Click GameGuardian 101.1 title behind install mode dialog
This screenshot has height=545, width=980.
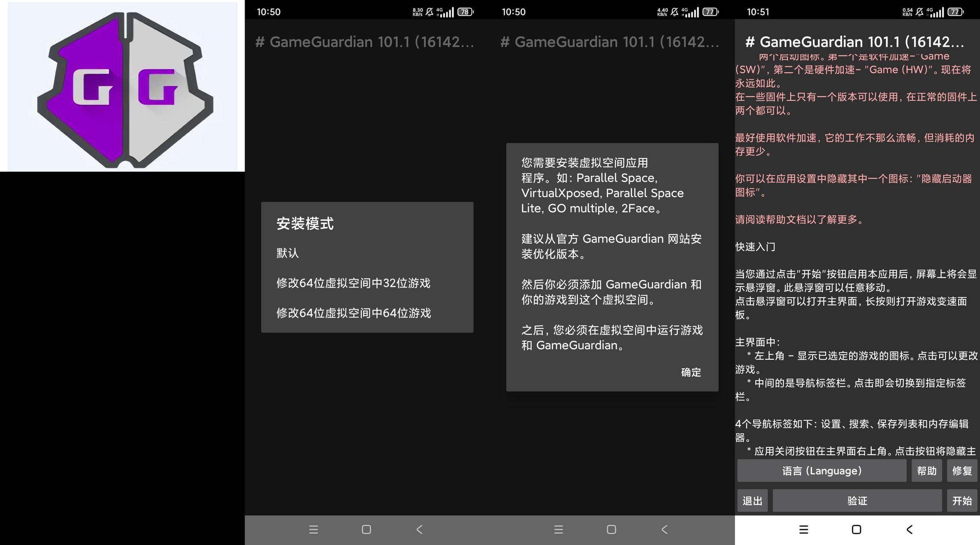364,42
